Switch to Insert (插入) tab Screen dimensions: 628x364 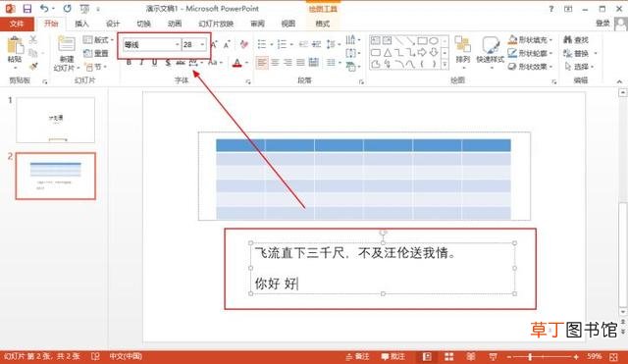(81, 24)
